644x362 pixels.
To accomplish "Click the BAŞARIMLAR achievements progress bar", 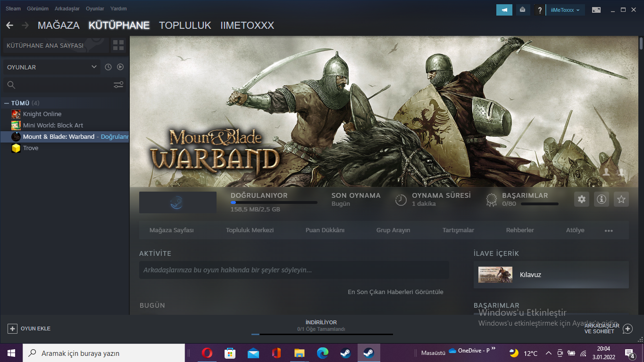I will [539, 204].
